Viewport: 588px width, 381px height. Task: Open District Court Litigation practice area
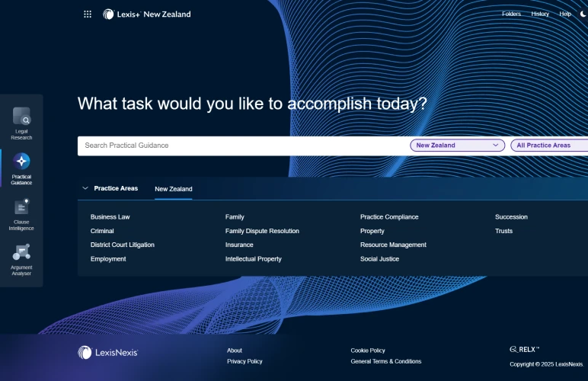tap(123, 245)
